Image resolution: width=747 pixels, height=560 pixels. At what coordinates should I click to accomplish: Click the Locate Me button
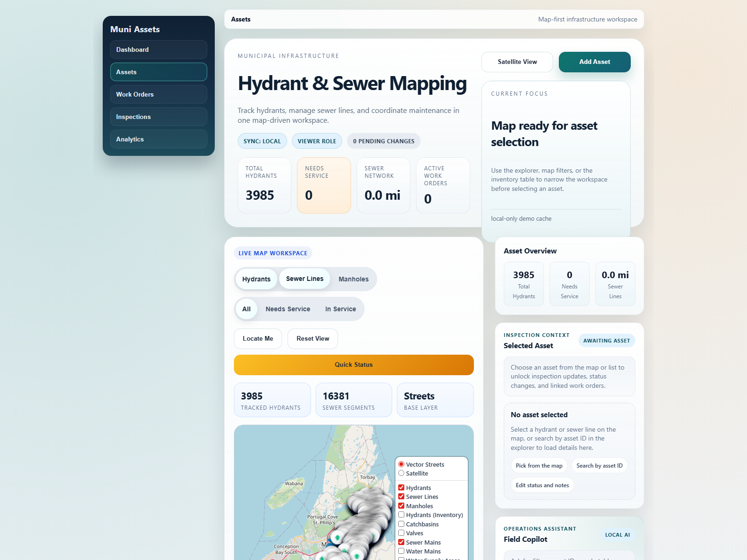258,338
